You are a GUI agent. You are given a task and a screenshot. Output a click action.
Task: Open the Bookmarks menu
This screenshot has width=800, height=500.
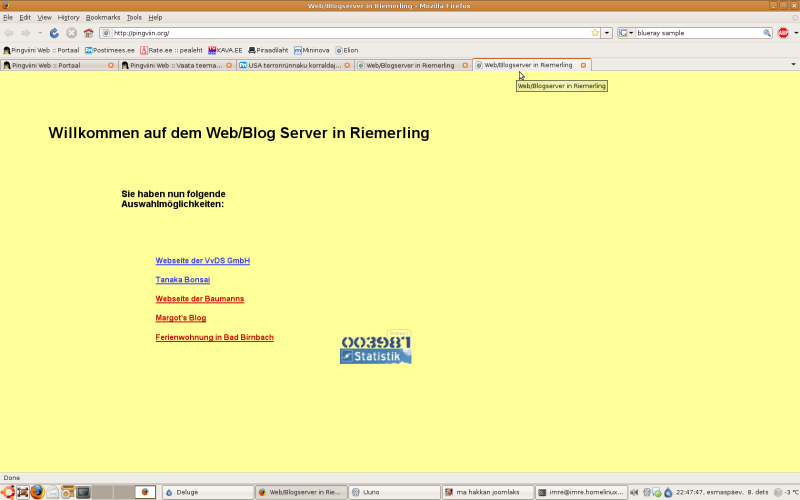103,17
